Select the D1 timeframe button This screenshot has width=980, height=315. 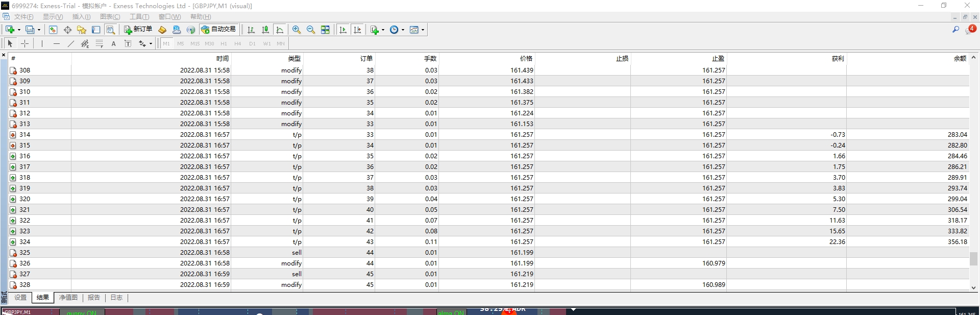(x=252, y=44)
